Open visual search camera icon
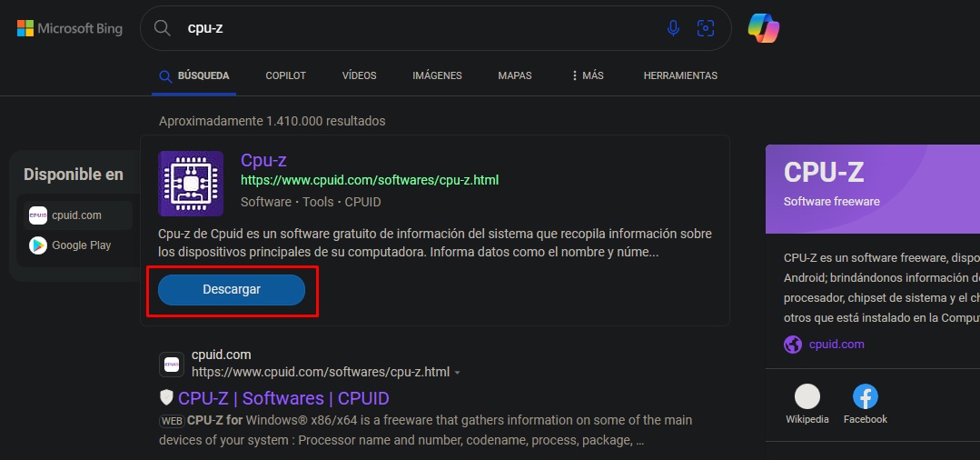 (x=706, y=28)
